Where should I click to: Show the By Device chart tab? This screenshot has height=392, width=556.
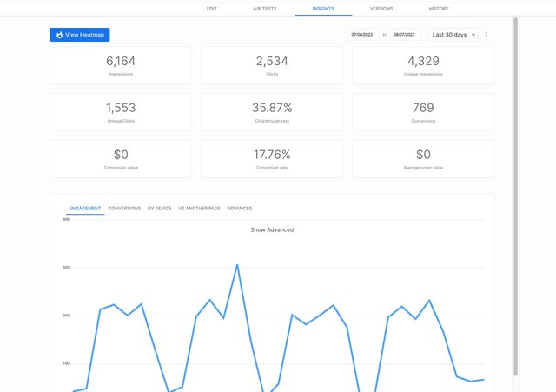point(159,209)
